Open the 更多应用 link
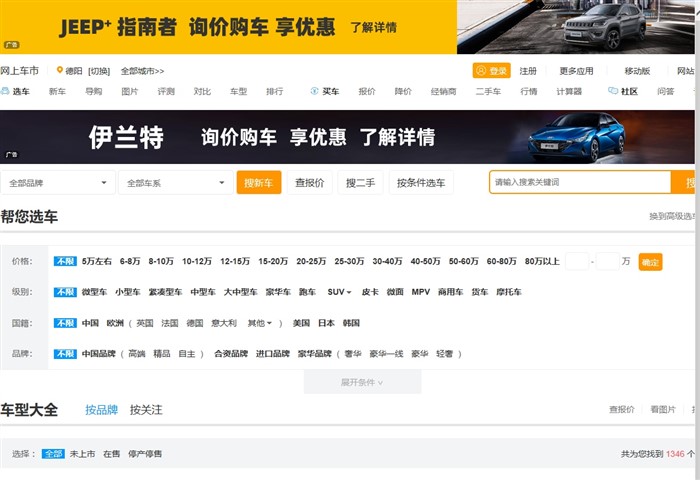700x480 pixels. (x=576, y=71)
